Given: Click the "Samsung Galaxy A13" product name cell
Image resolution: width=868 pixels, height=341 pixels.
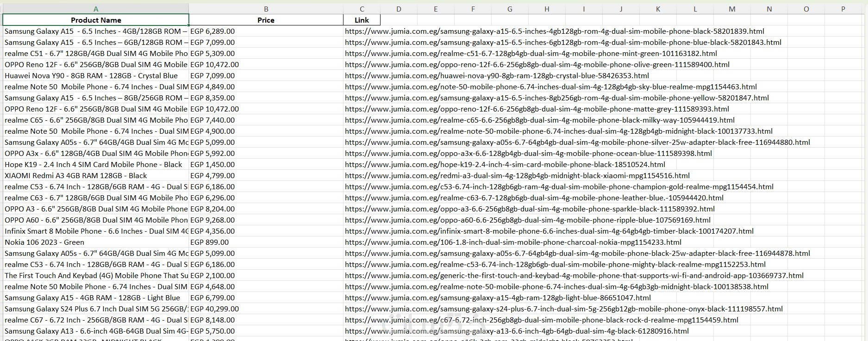Looking at the screenshot, I should [96, 331].
